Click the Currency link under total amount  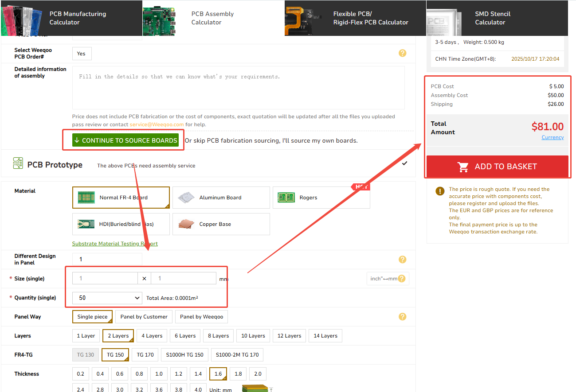pos(552,137)
